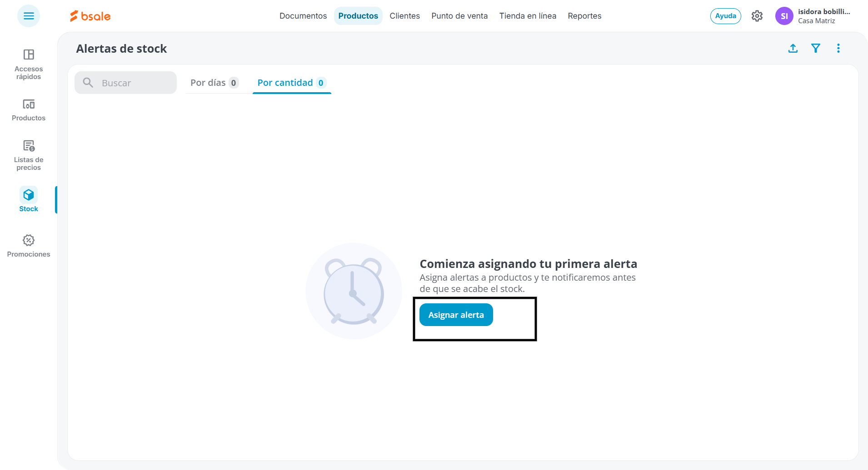
Task: Open Promociones in the sidebar
Action: [x=29, y=246]
